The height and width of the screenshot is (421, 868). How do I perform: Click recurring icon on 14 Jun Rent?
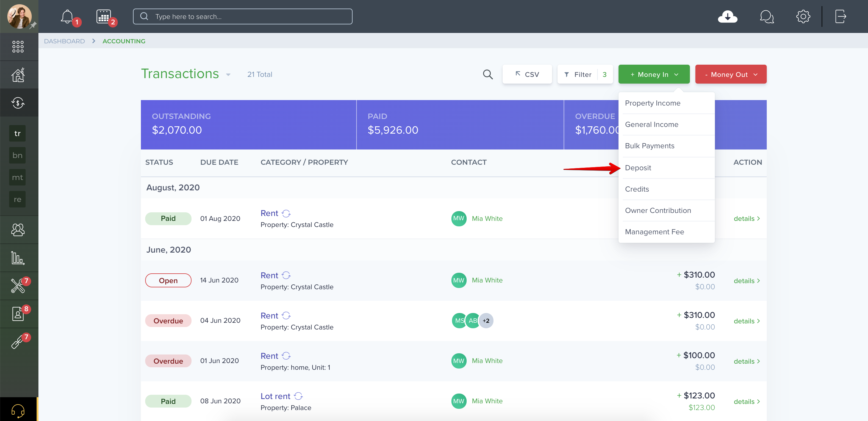click(286, 275)
